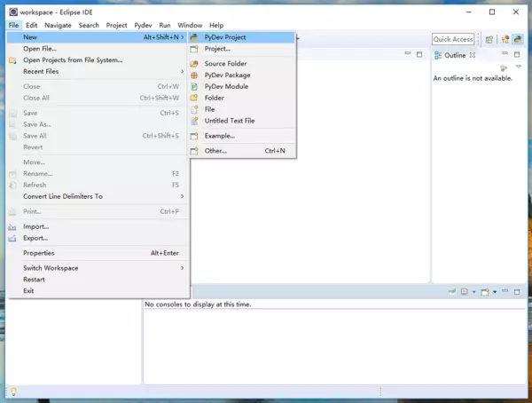Click the Quick Access search field
This screenshot has width=532, height=403.
[453, 39]
